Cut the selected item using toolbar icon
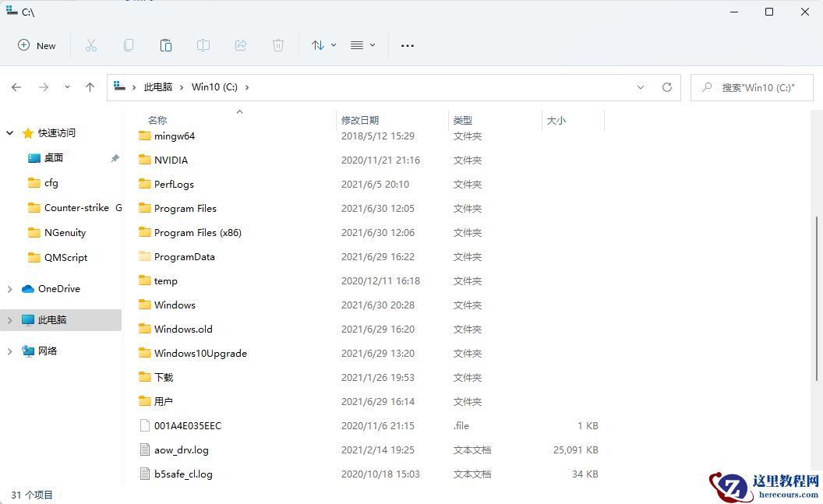This screenshot has height=504, width=823. coord(91,45)
